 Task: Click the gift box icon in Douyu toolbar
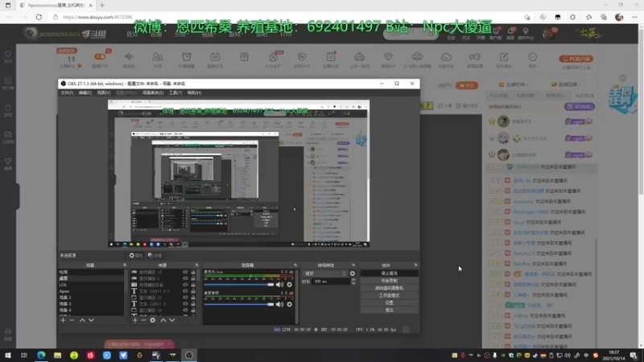245,57
